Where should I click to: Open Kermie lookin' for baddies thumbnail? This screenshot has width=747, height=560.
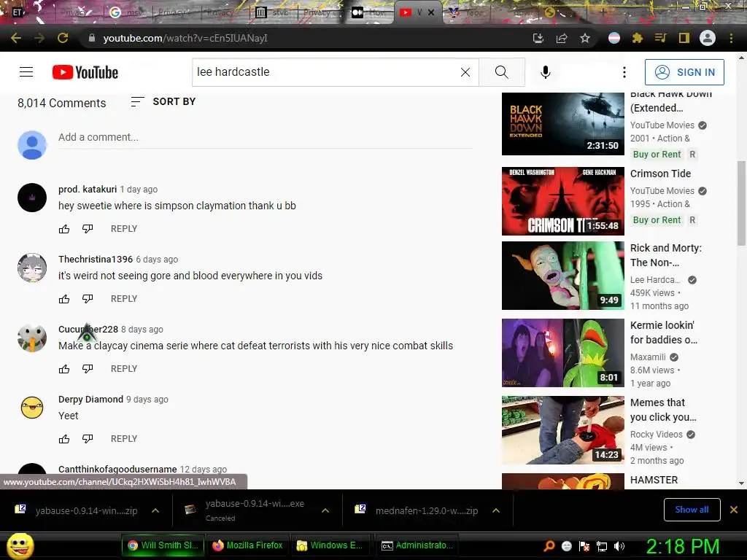point(562,353)
